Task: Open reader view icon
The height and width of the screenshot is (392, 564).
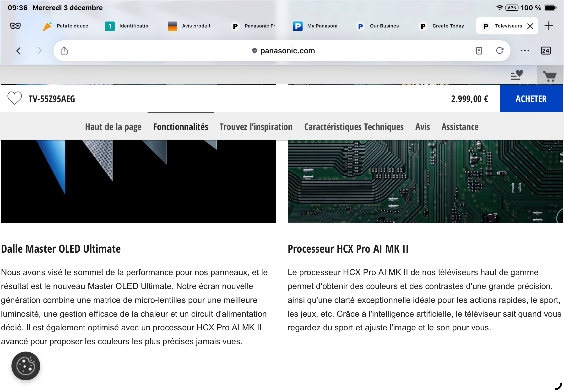Action: [478, 51]
